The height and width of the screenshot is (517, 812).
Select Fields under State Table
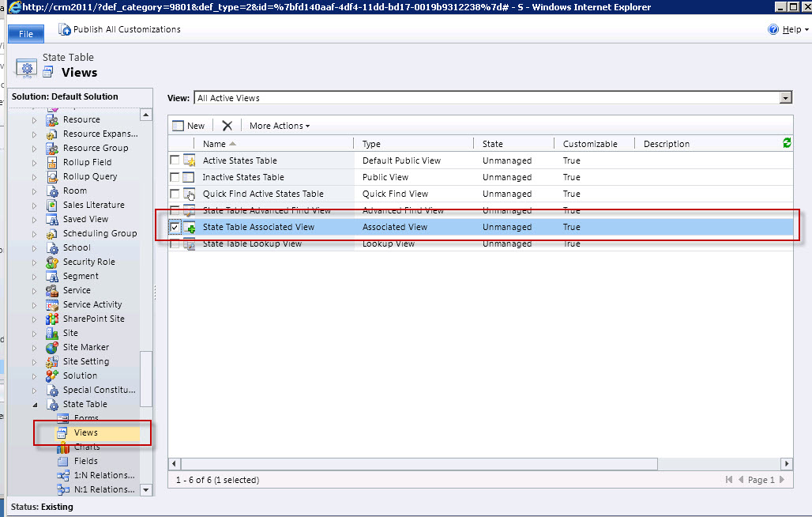tap(86, 461)
